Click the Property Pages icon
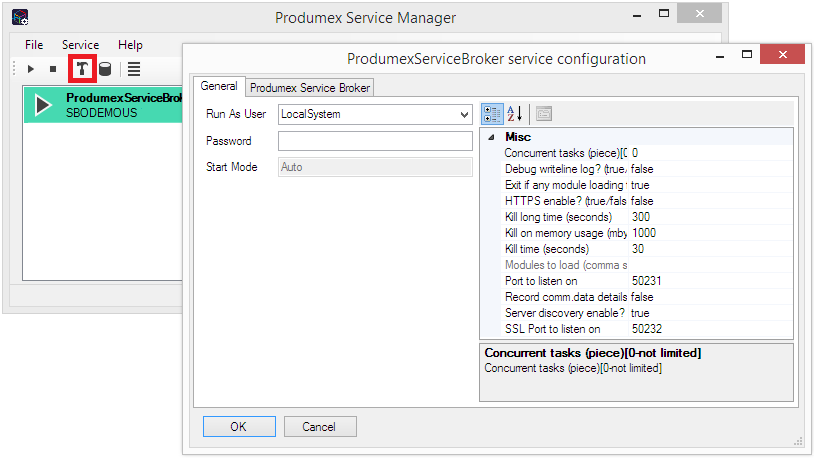The height and width of the screenshot is (458, 814). [545, 114]
